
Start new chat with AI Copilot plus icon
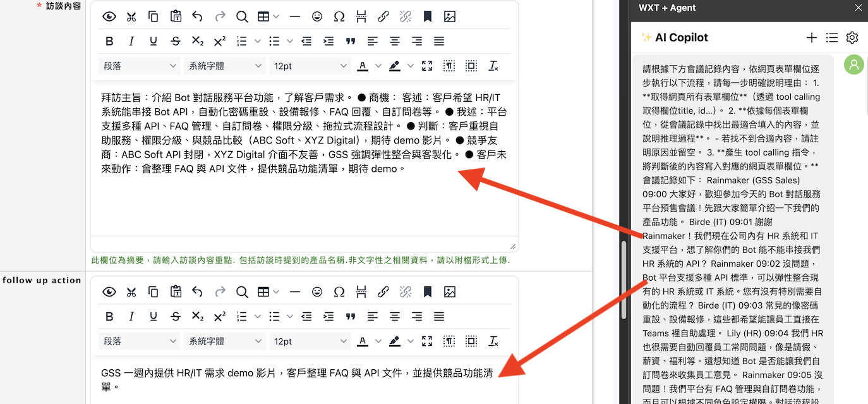(812, 38)
